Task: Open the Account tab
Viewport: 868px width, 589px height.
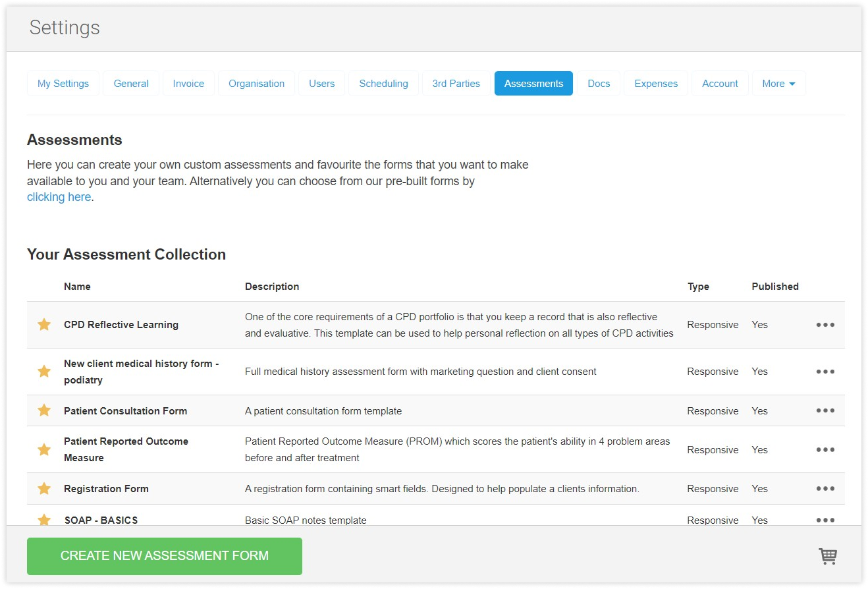Action: pos(720,84)
